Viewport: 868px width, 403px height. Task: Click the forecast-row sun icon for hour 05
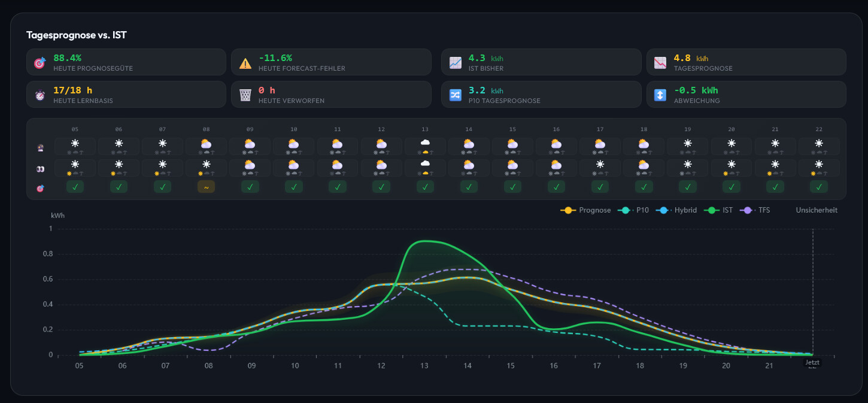click(75, 143)
